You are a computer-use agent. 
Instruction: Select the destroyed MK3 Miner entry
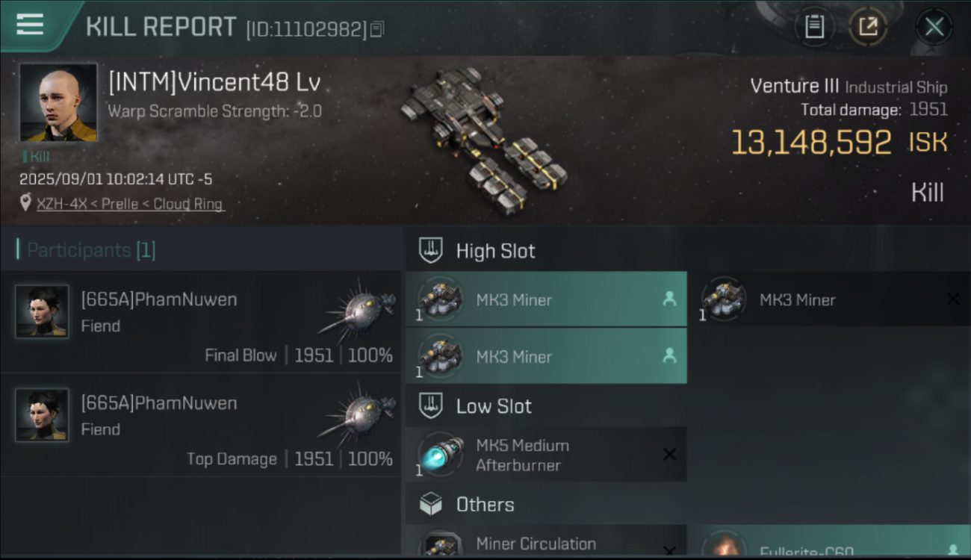click(x=830, y=299)
